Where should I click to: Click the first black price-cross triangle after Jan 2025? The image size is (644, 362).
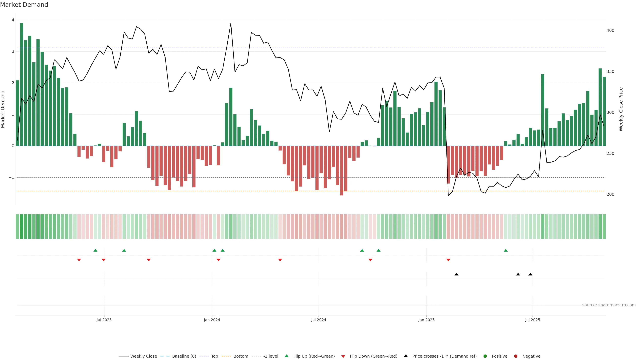[457, 274]
